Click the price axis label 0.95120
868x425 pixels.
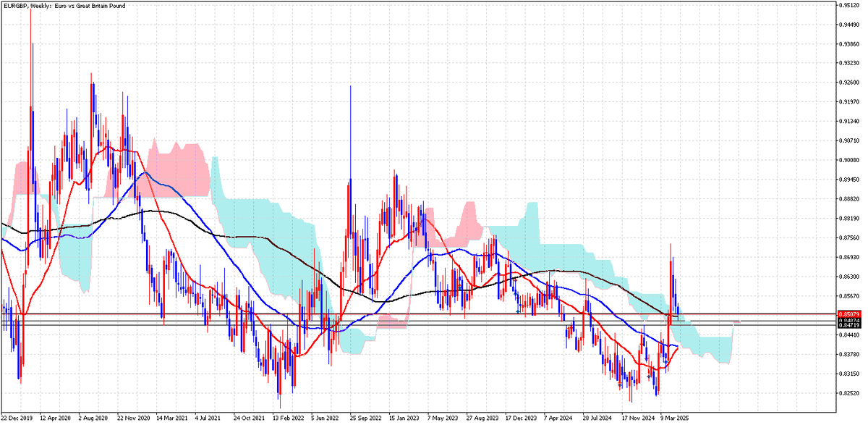click(x=850, y=5)
